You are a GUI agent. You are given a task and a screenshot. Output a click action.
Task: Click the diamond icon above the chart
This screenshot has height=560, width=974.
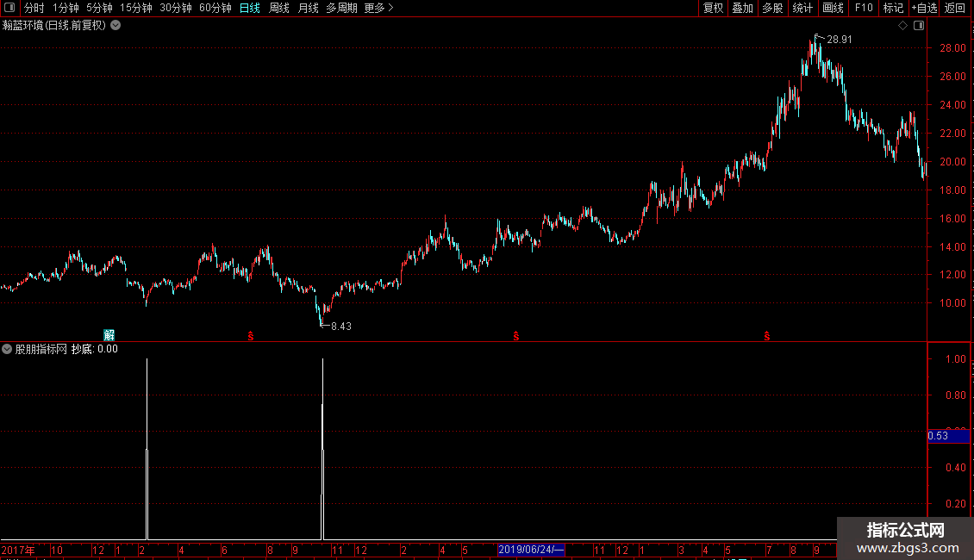click(x=902, y=26)
